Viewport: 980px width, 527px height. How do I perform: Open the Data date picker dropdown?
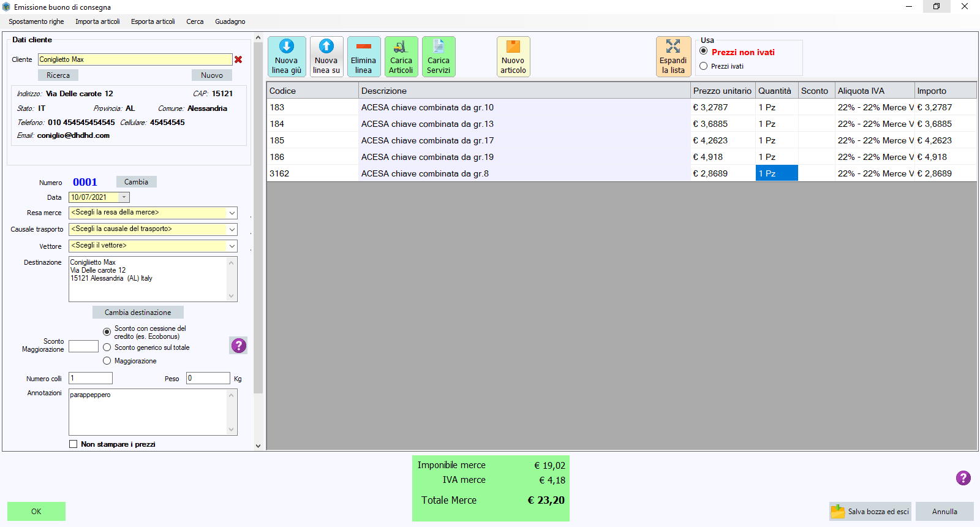pyautogui.click(x=124, y=197)
